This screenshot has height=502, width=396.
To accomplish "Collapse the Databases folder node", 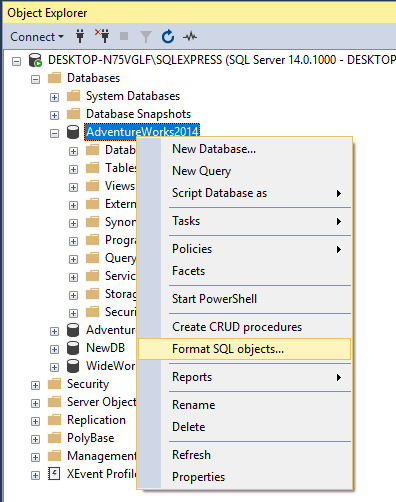I will pyautogui.click(x=35, y=79).
